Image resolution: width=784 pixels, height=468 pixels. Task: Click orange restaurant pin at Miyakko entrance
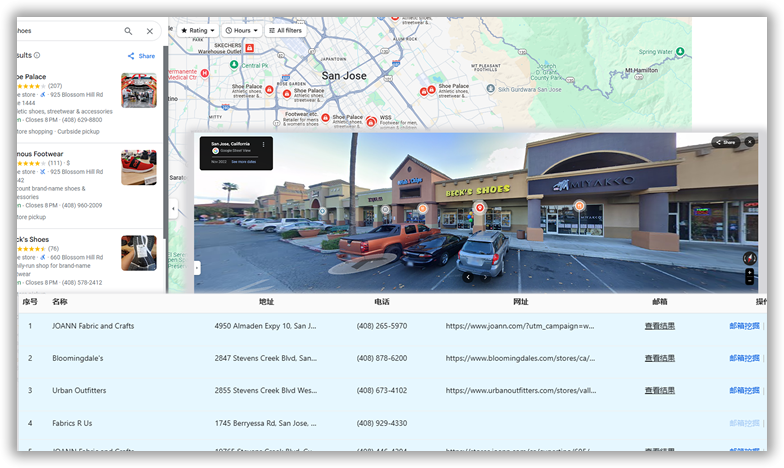pyautogui.click(x=579, y=205)
